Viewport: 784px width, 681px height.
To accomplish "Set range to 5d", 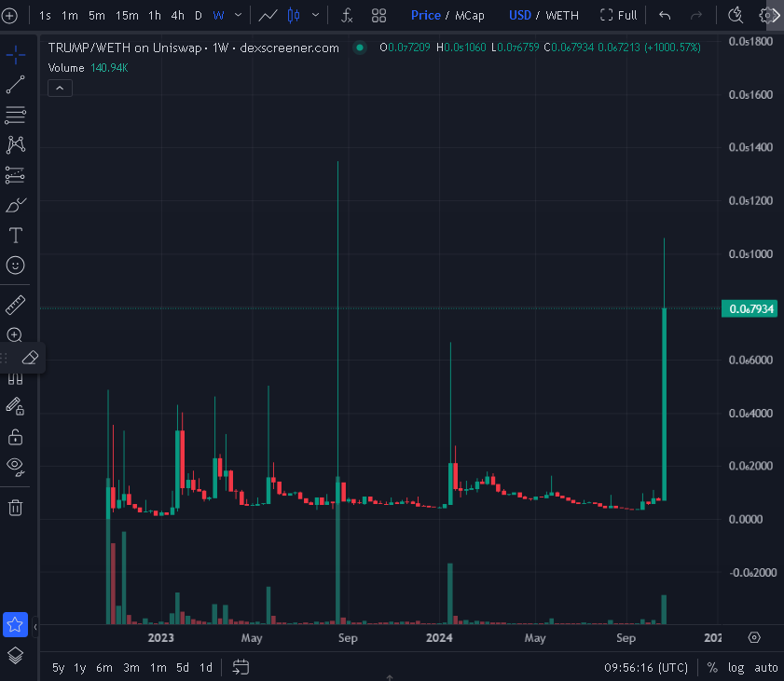I will point(183,668).
